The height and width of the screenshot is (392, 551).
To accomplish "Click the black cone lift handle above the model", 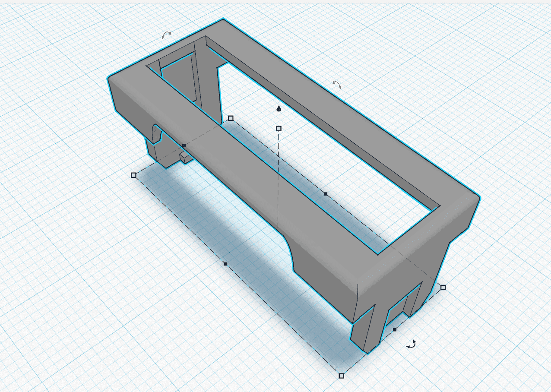I will (279, 108).
